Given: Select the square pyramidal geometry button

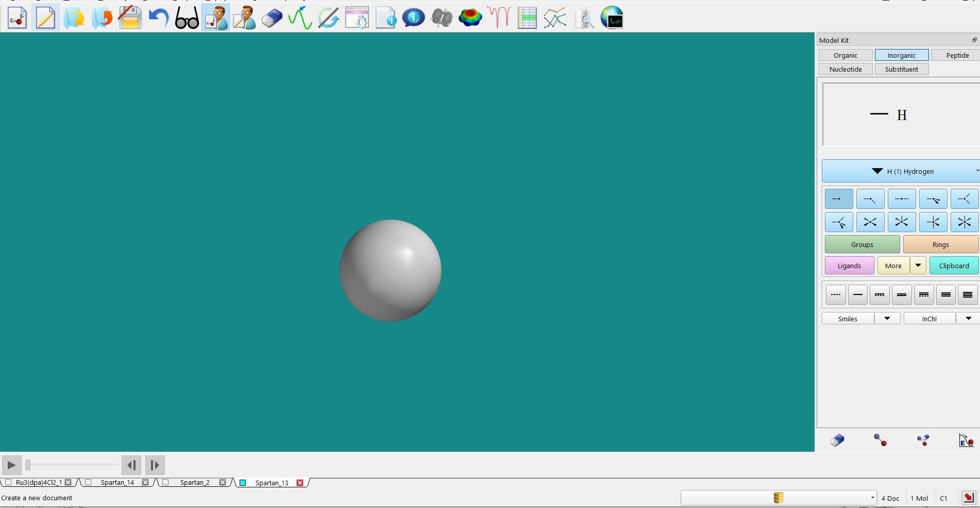Looking at the screenshot, I should tap(902, 222).
